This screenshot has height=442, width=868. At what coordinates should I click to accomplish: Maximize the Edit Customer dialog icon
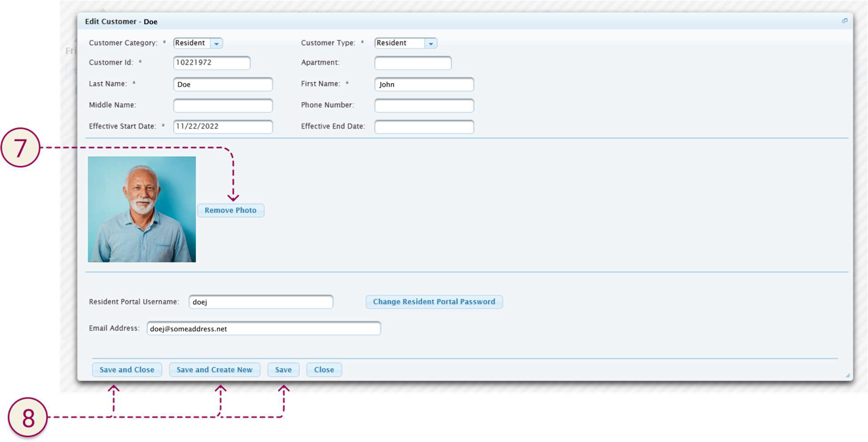(x=844, y=21)
